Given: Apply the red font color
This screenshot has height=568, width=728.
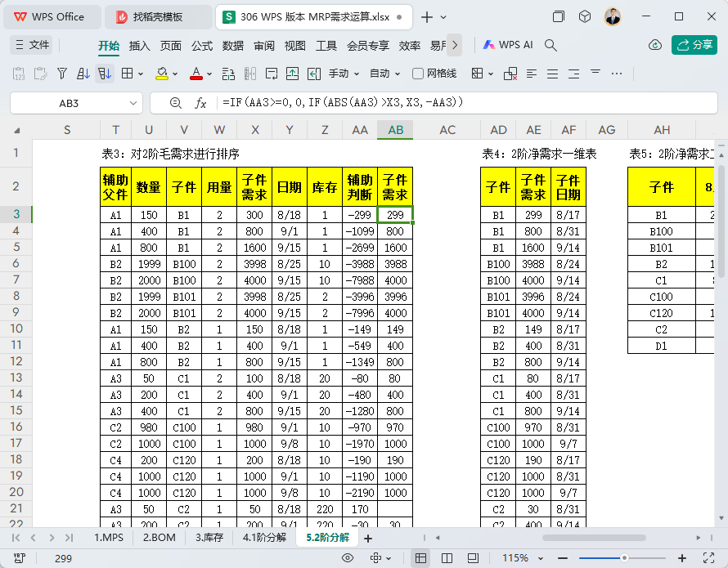Looking at the screenshot, I should coord(196,74).
